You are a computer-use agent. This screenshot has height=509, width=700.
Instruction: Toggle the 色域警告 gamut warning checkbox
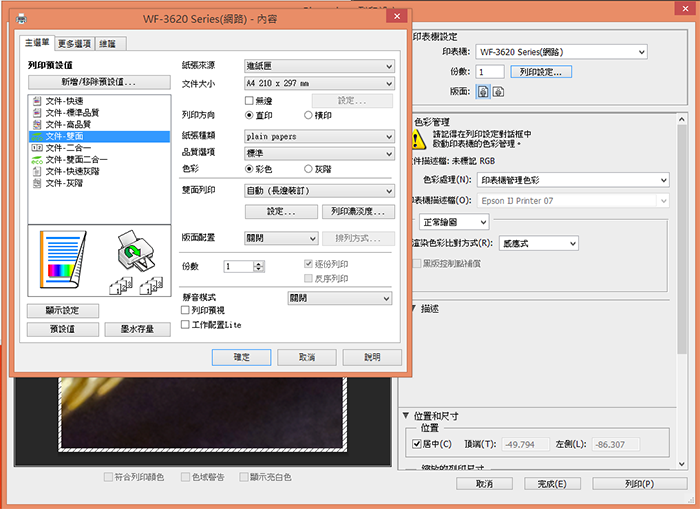click(x=185, y=477)
